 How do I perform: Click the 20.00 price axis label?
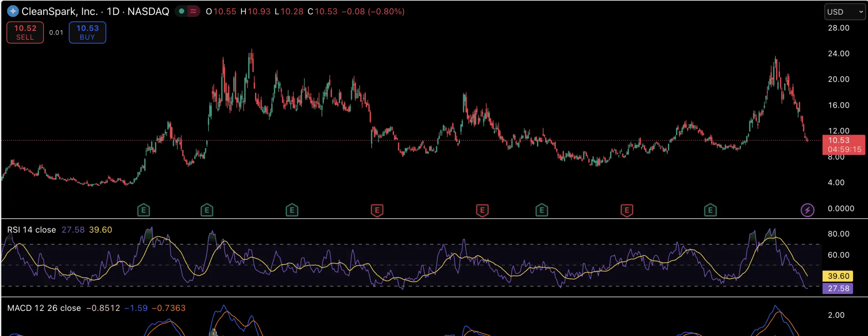[x=839, y=79]
